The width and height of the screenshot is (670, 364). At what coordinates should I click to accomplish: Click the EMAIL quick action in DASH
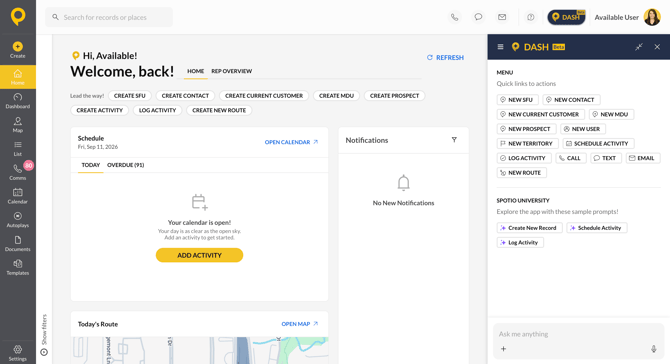[x=643, y=158]
